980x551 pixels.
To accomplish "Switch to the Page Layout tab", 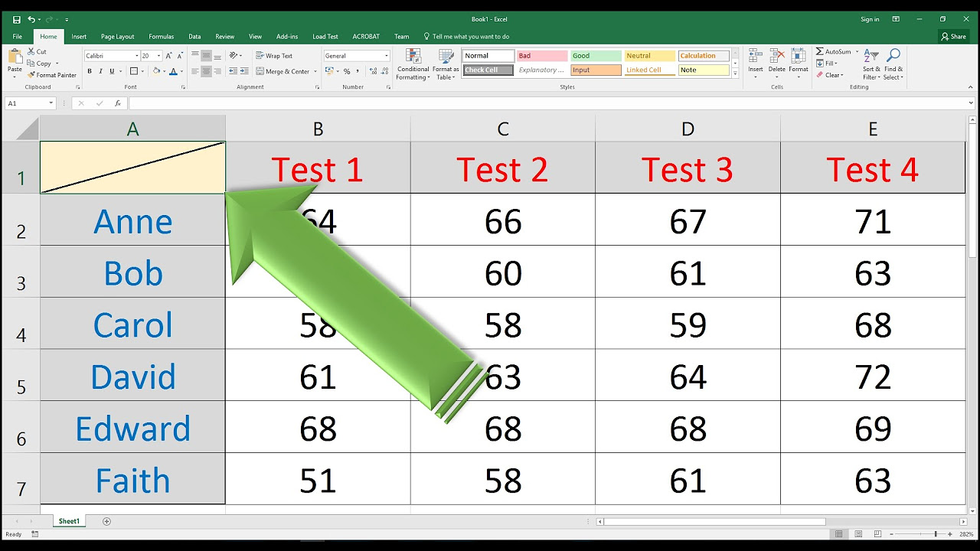I will 117,36.
